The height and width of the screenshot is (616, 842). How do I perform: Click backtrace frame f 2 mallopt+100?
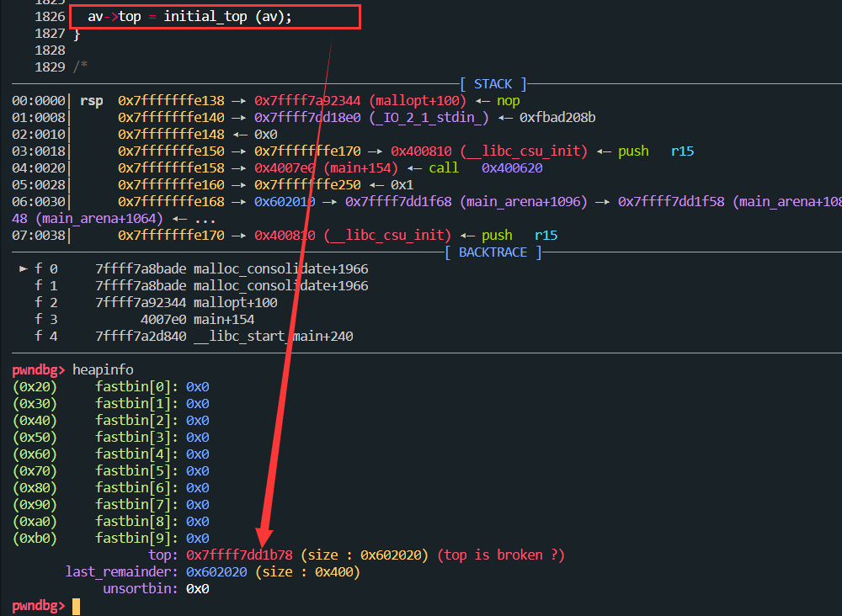click(x=156, y=303)
